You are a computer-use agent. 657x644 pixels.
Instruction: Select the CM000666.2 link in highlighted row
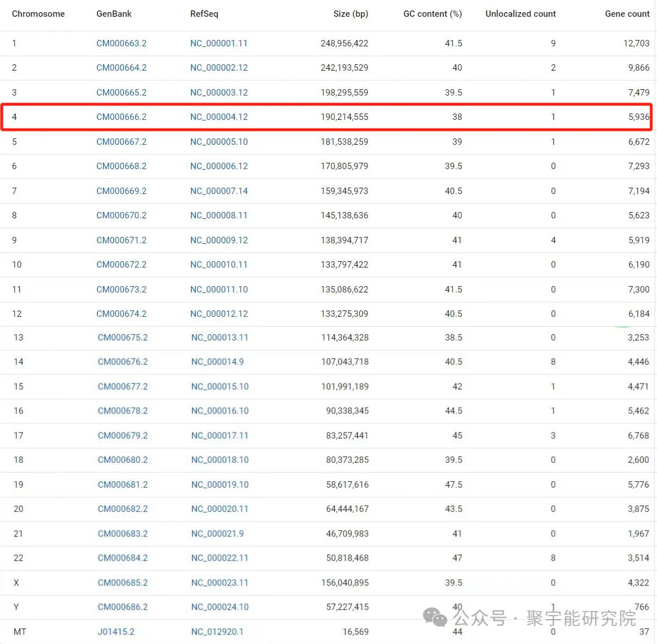(x=121, y=116)
